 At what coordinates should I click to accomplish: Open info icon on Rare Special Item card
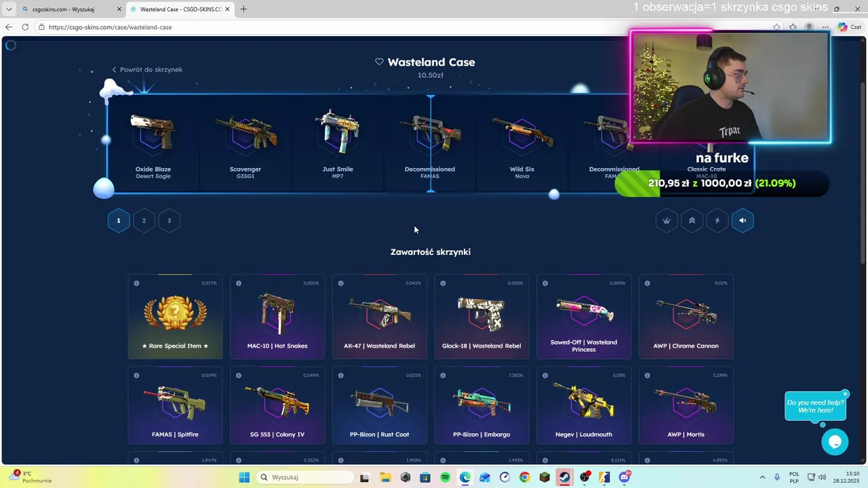(136, 283)
